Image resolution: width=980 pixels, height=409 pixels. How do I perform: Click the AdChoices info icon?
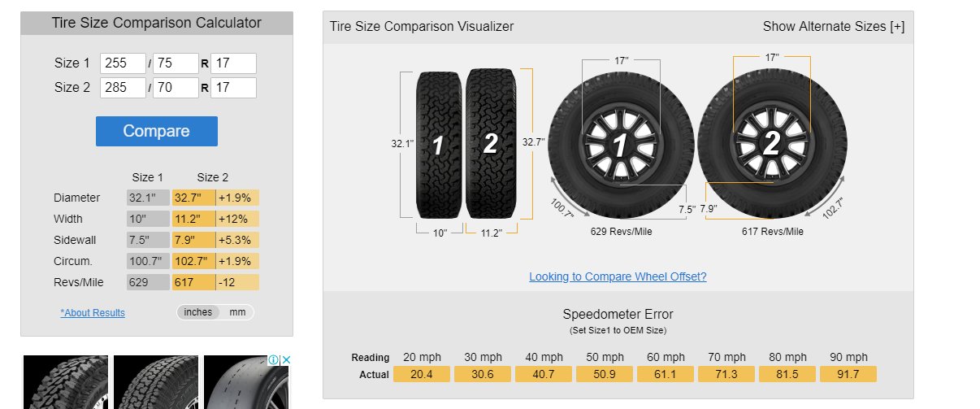(x=274, y=360)
